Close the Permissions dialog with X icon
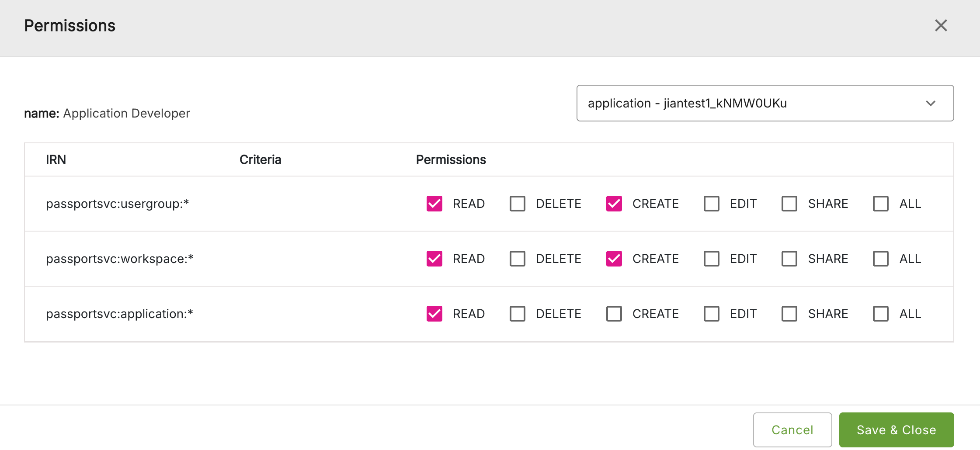The image size is (980, 450). tap(941, 25)
